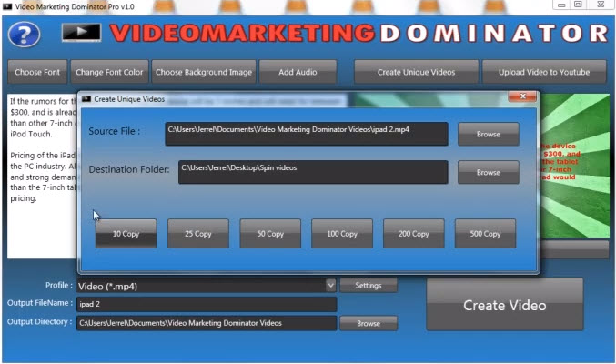Select the 50 Copy option
616x364 pixels.
270,234
